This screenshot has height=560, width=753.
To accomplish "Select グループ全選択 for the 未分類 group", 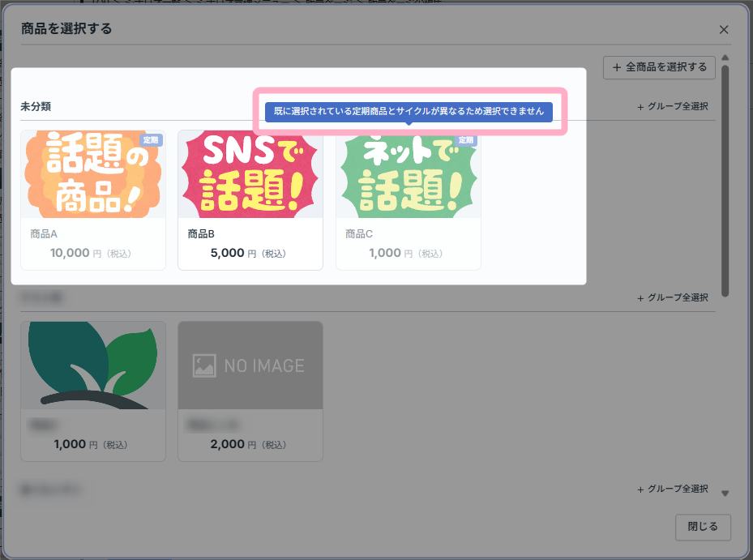I will [672, 107].
